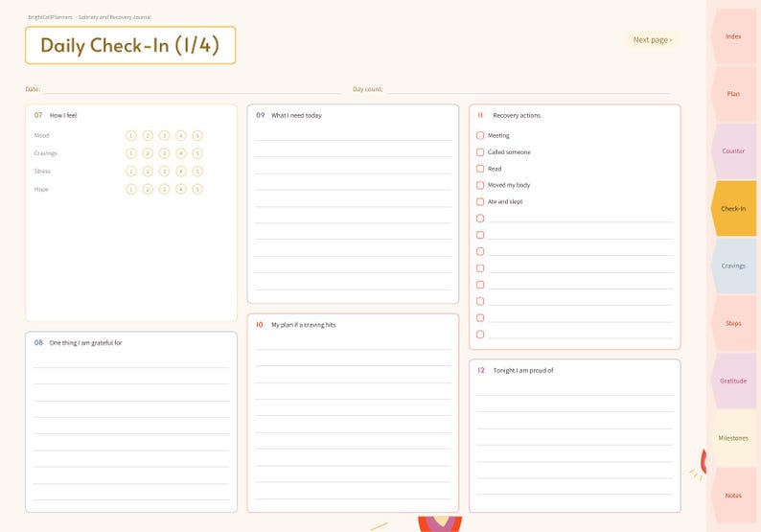Rate Stress as 5
This screenshot has height=532, width=761.
point(197,172)
